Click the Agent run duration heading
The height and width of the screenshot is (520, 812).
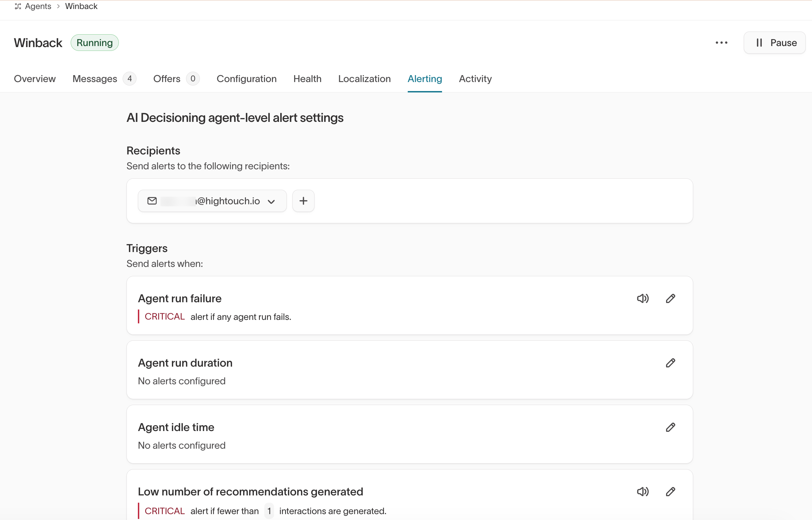pyautogui.click(x=185, y=363)
